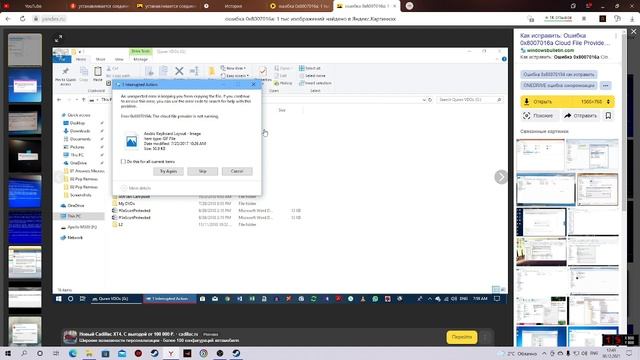Open Task View from the taskbar
The width and height of the screenshot is (640, 360).
tap(56, 353)
